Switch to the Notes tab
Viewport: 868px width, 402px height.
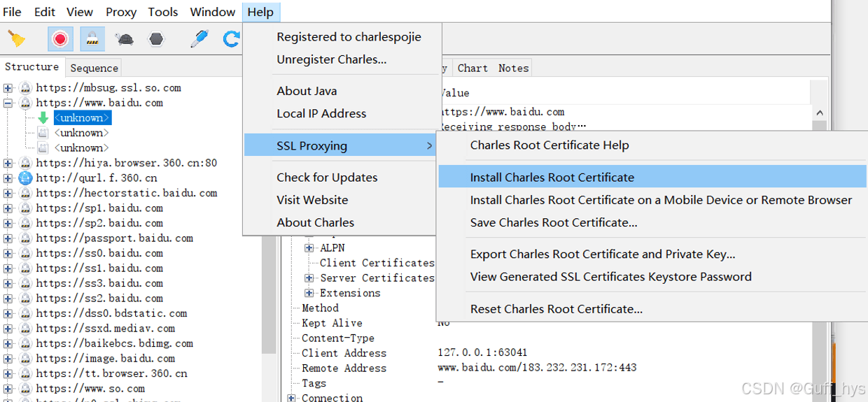513,68
